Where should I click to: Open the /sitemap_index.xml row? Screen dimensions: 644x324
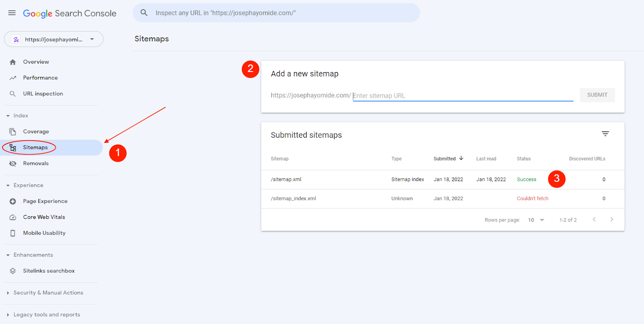(x=443, y=198)
